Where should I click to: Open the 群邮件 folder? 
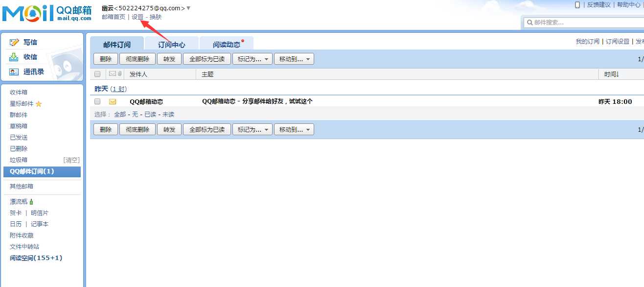pos(19,115)
